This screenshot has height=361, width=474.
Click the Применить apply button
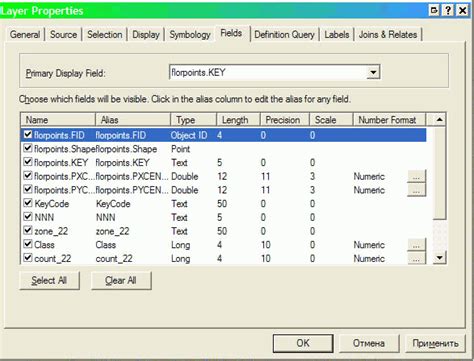point(435,343)
